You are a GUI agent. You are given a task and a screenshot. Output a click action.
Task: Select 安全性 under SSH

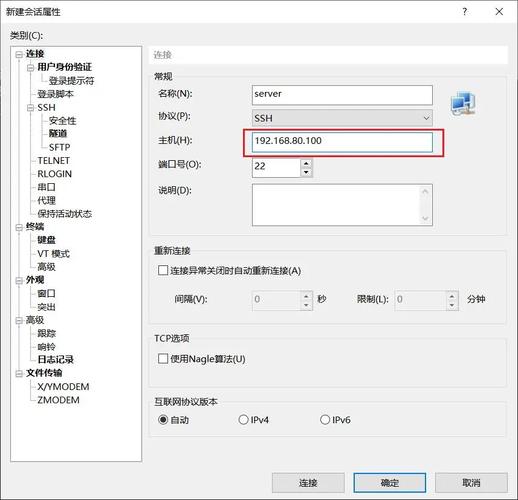pyautogui.click(x=62, y=120)
